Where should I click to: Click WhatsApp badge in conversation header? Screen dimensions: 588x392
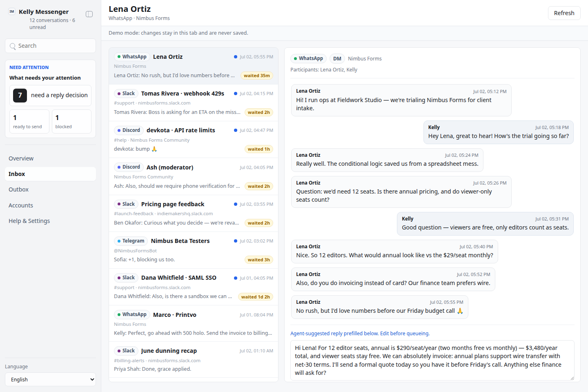point(309,58)
